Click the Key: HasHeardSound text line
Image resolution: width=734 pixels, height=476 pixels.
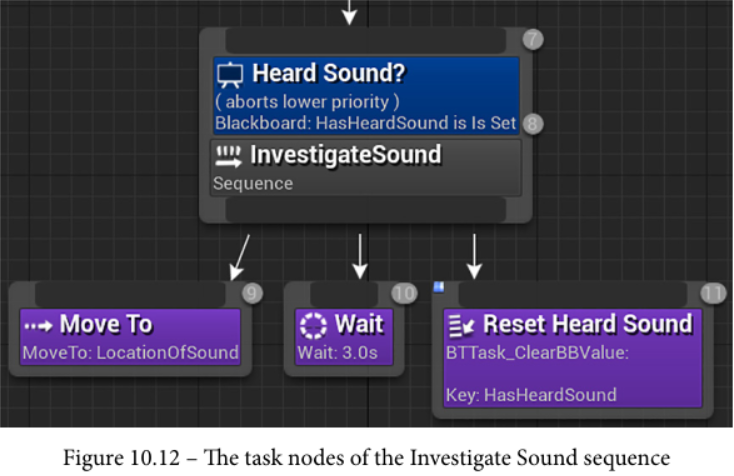[x=531, y=395]
